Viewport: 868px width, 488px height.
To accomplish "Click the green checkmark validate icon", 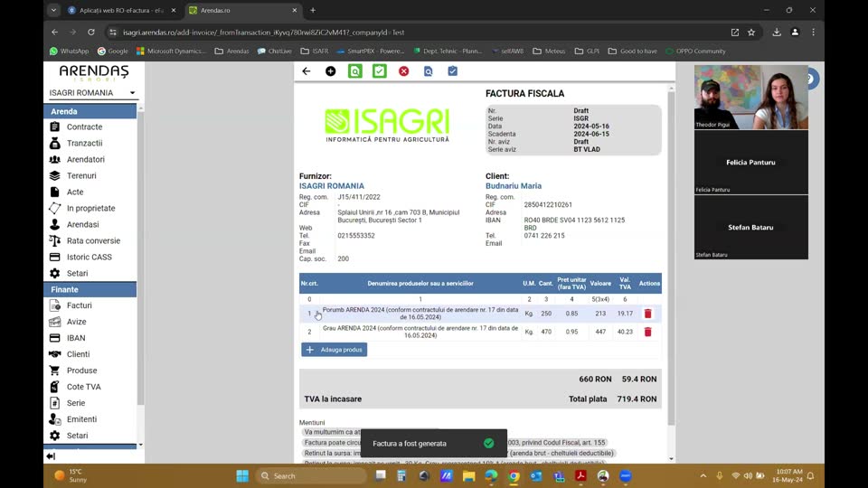I will click(379, 71).
